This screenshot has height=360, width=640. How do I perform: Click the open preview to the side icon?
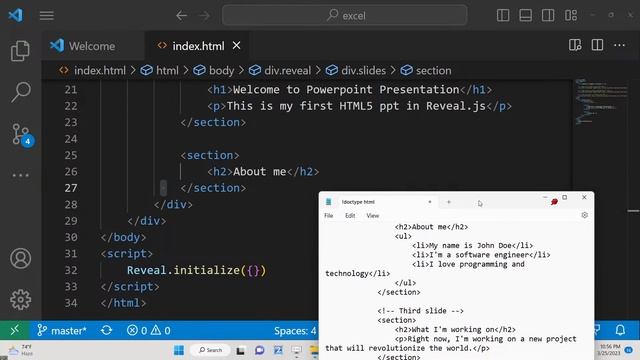coord(575,45)
